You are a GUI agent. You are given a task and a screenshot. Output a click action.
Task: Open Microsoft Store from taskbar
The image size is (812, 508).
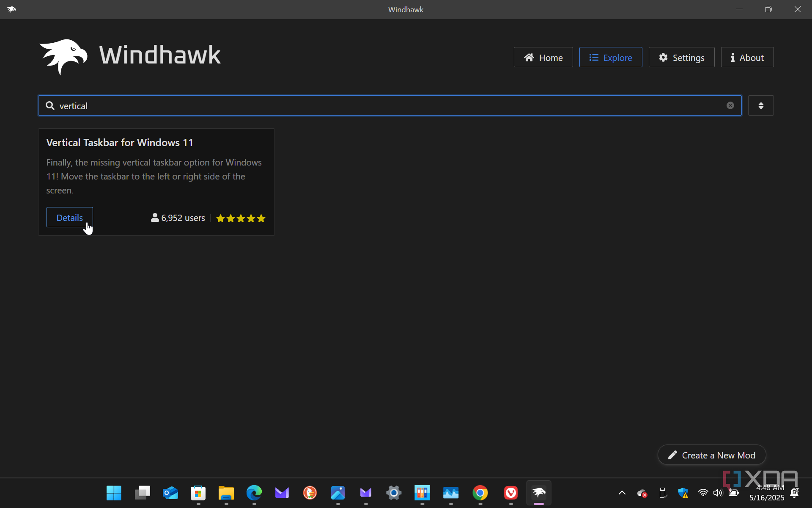(x=198, y=493)
